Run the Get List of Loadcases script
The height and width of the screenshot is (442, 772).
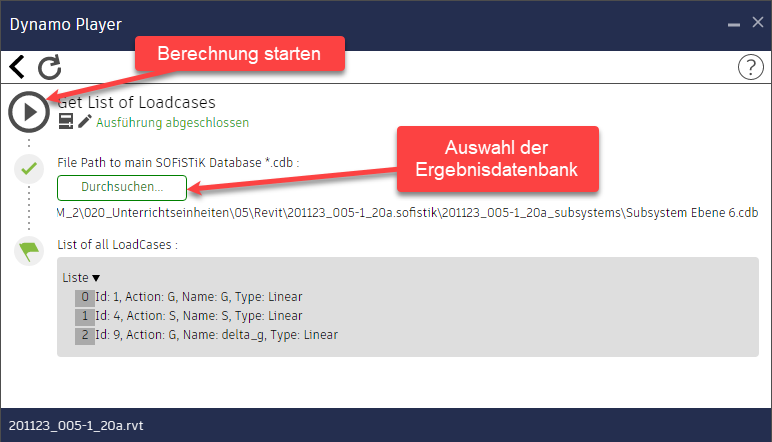click(30, 111)
